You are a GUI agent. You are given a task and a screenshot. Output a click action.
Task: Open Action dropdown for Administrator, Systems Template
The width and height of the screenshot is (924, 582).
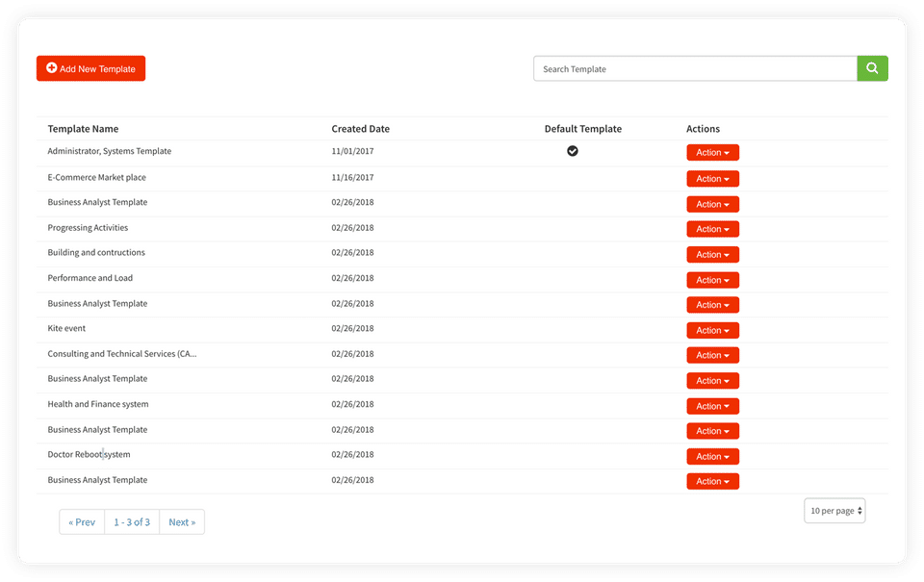712,153
